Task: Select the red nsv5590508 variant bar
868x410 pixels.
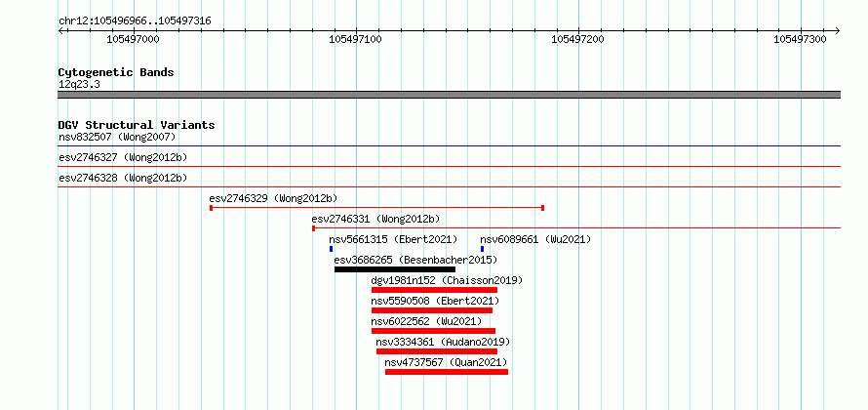Action: tap(432, 310)
